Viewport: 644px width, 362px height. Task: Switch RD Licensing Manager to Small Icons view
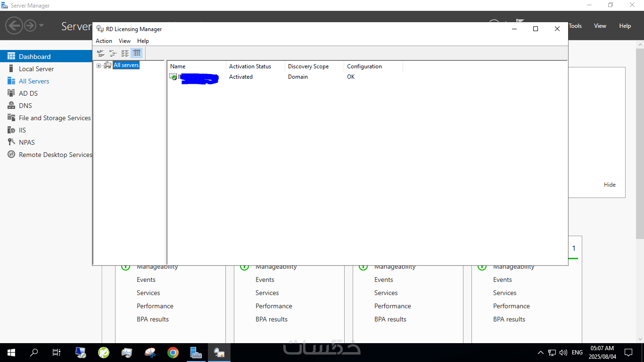(113, 53)
